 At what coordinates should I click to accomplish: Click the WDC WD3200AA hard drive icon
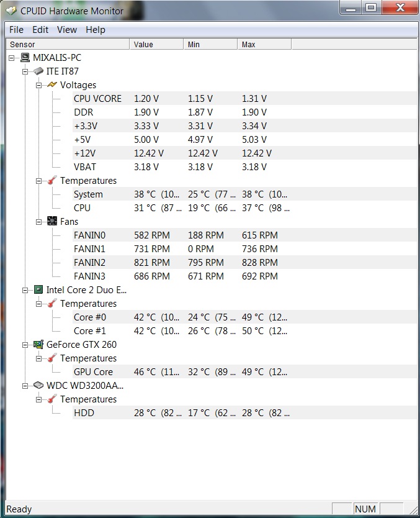[x=38, y=385]
